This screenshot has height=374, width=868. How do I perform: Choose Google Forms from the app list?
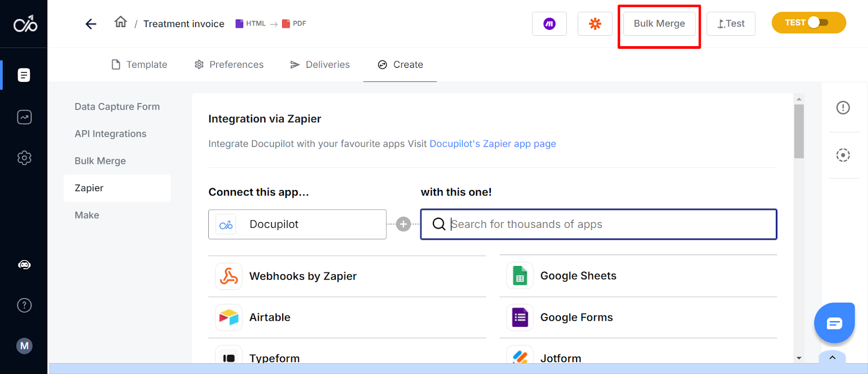[638, 318]
